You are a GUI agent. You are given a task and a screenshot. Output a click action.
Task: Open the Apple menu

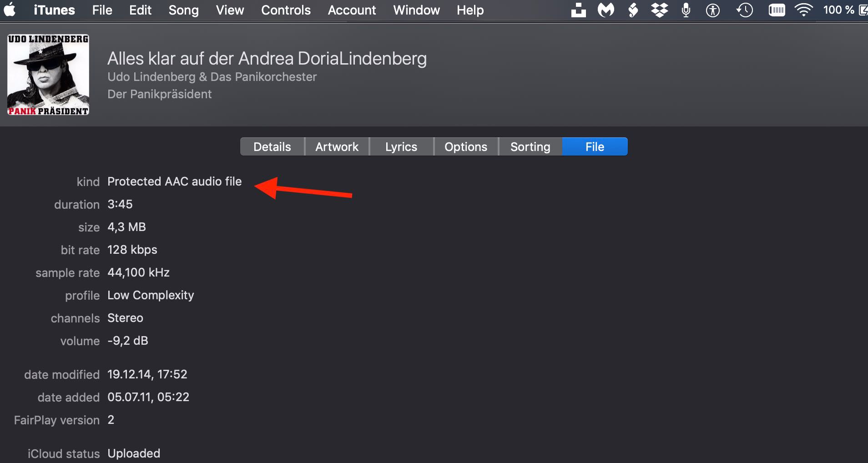[x=10, y=10]
